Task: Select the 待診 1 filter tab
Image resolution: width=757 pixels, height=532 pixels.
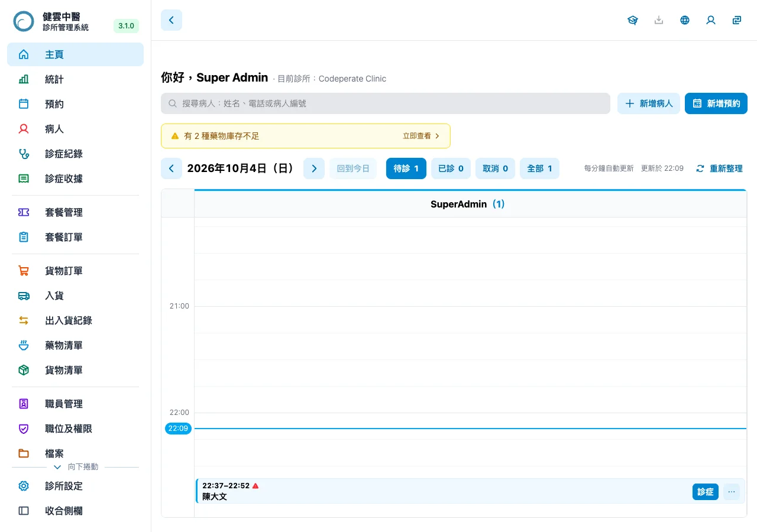Action: (406, 168)
